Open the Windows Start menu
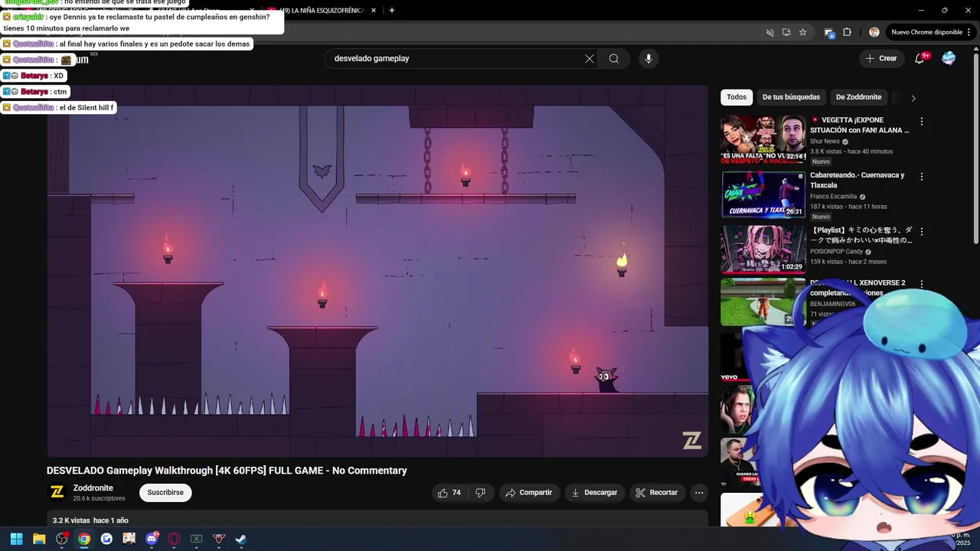The width and height of the screenshot is (980, 551). click(16, 539)
